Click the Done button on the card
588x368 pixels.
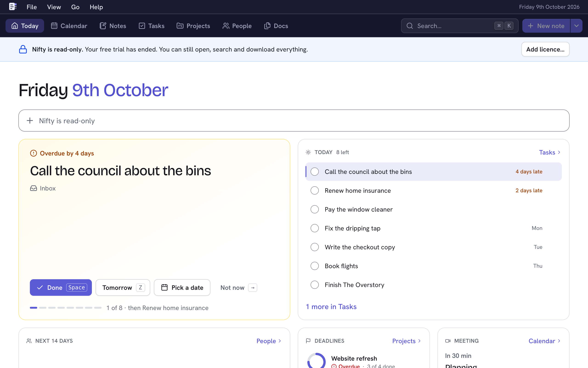[x=61, y=287]
